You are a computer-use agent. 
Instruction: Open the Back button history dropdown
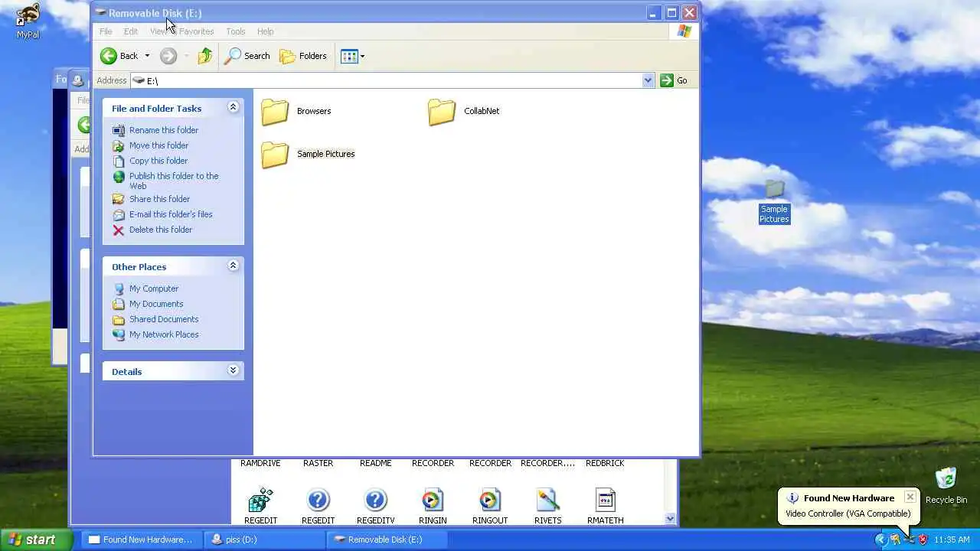coord(147,56)
